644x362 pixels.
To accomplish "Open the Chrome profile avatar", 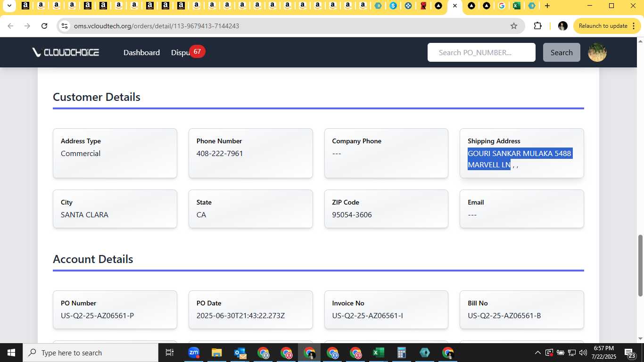I will point(562,26).
